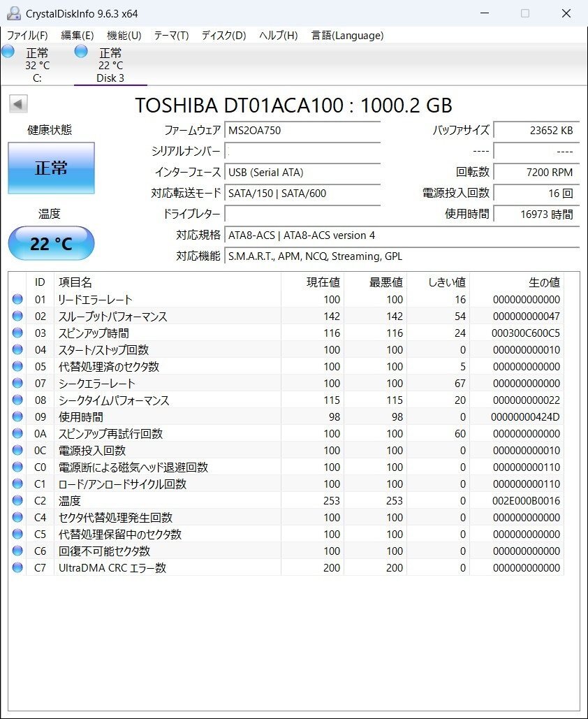Open the テーマ(T) menu

click(171, 36)
